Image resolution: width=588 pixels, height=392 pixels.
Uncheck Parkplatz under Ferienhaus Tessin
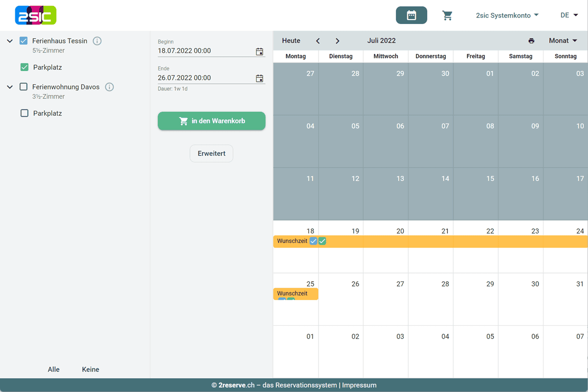[24, 67]
